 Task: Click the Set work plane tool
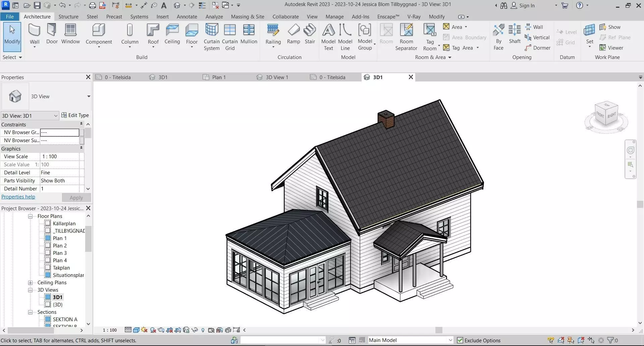point(590,36)
